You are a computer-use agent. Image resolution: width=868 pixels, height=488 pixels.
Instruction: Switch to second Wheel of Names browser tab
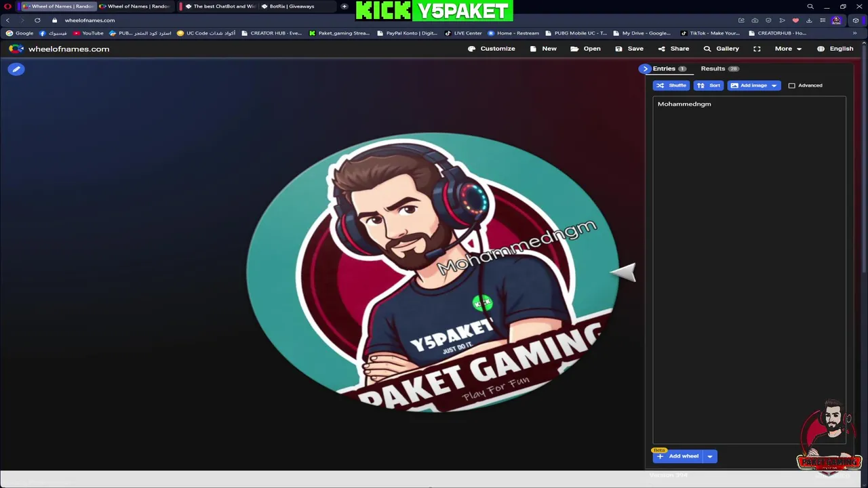coord(136,6)
